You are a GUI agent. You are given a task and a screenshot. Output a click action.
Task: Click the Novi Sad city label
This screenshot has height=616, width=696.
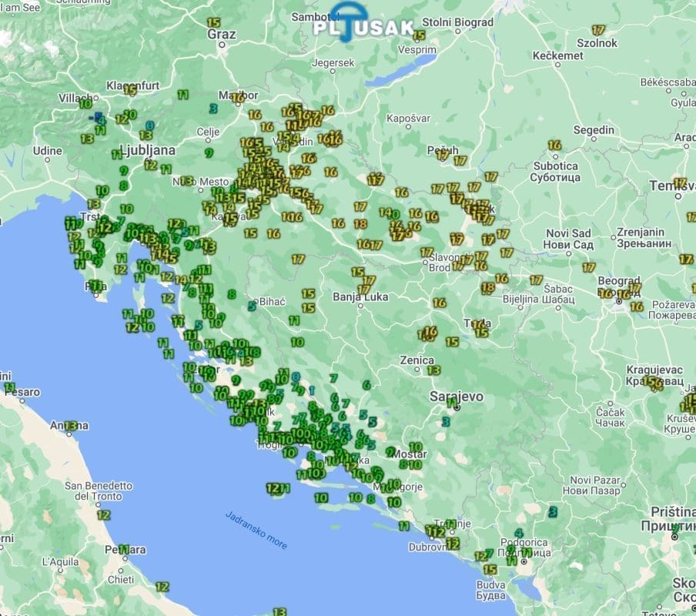point(568,233)
